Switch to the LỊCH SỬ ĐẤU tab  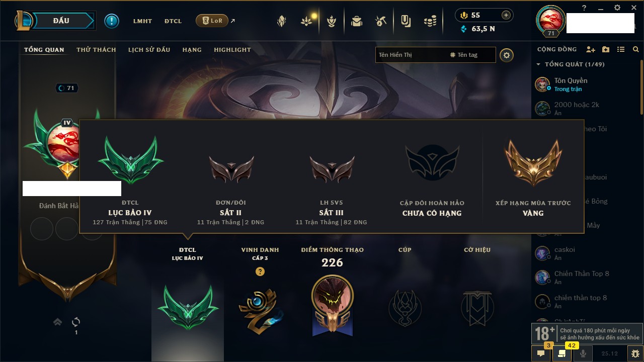pos(149,50)
